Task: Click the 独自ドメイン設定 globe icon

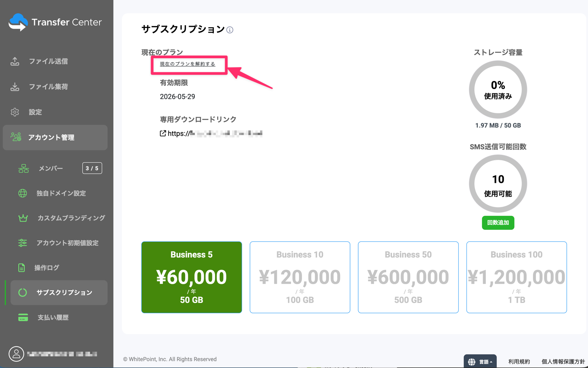Action: pyautogui.click(x=23, y=193)
